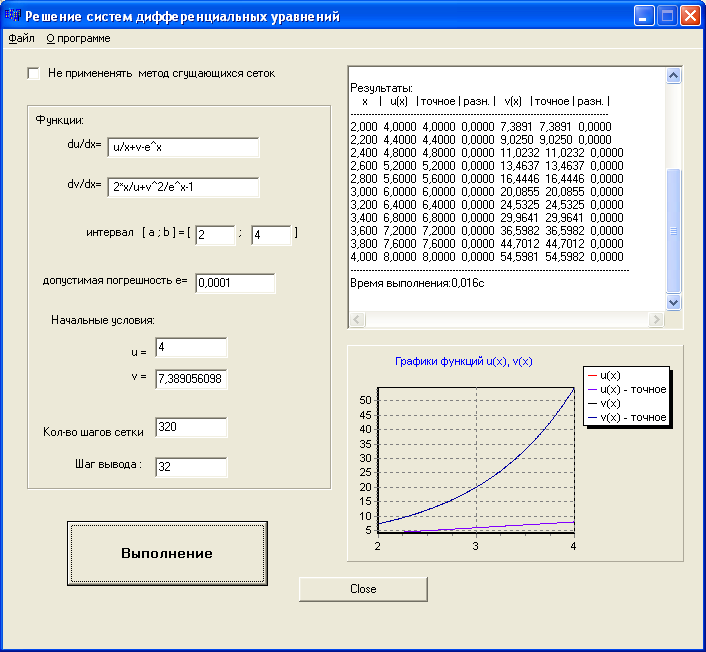Select the initial condition u field

pos(191,347)
